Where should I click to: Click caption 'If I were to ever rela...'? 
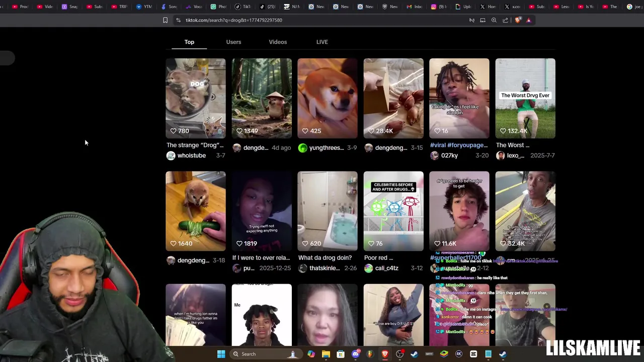[x=261, y=258]
